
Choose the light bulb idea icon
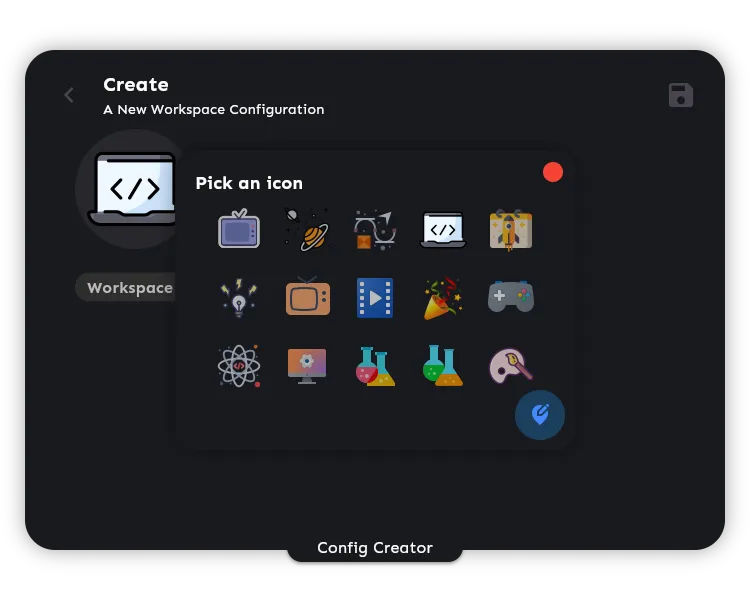pos(239,298)
